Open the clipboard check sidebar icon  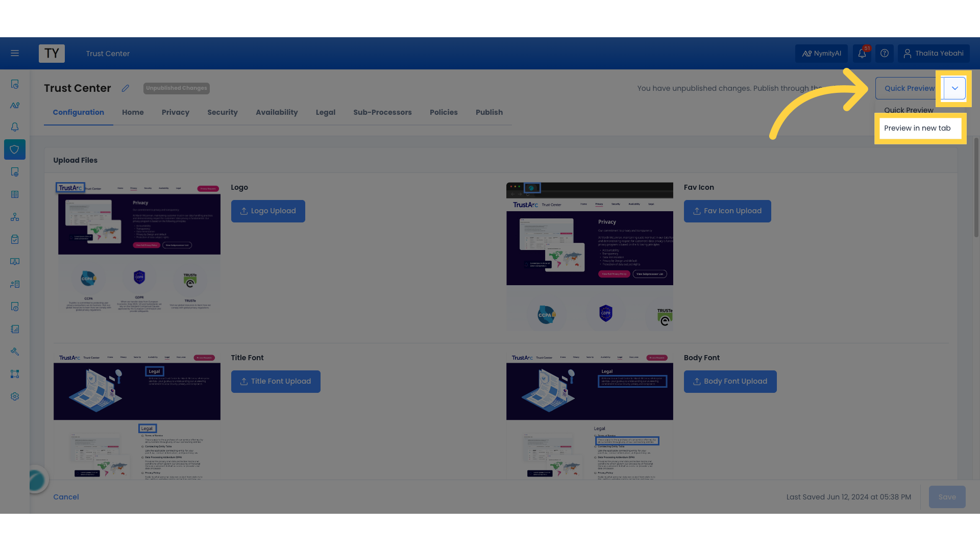coord(15,239)
